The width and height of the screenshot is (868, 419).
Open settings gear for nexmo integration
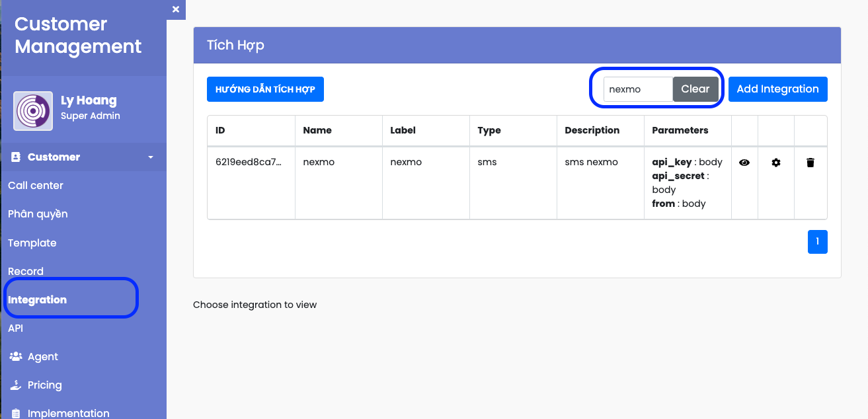(x=776, y=163)
